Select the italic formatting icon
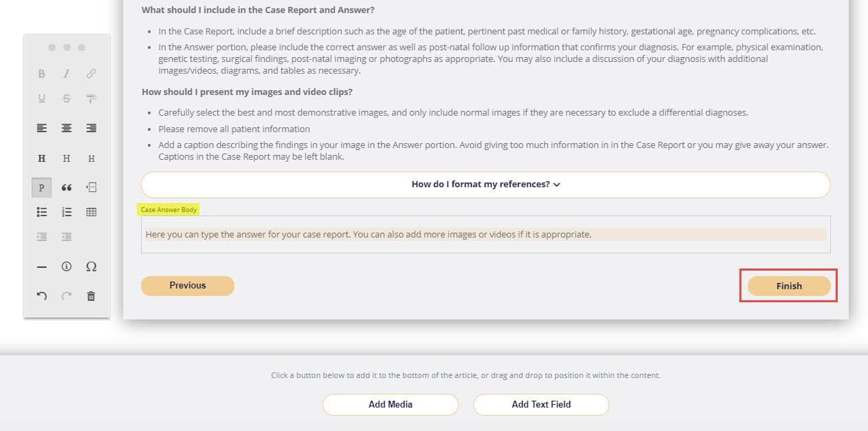The image size is (868, 431). pyautogui.click(x=66, y=74)
